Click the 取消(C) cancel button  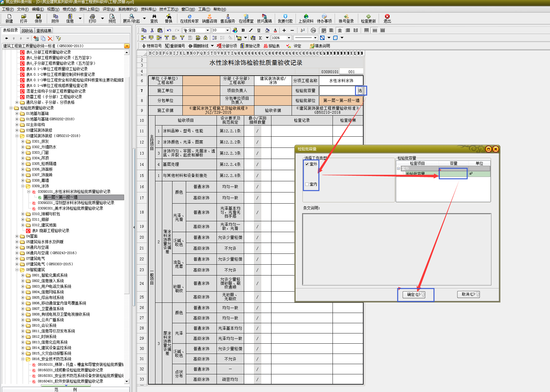point(468,294)
